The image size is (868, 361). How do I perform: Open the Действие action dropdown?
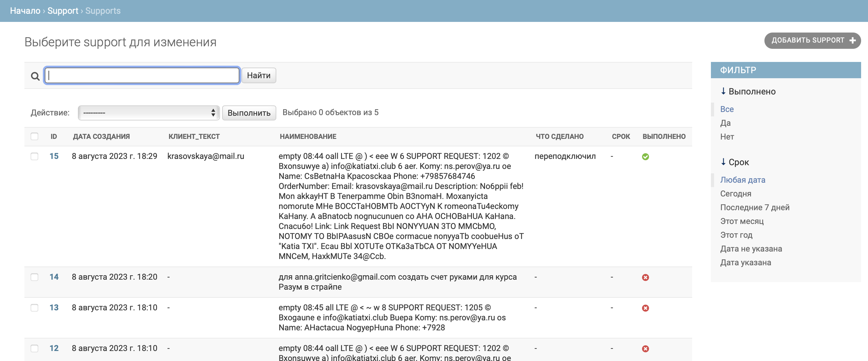pos(149,113)
